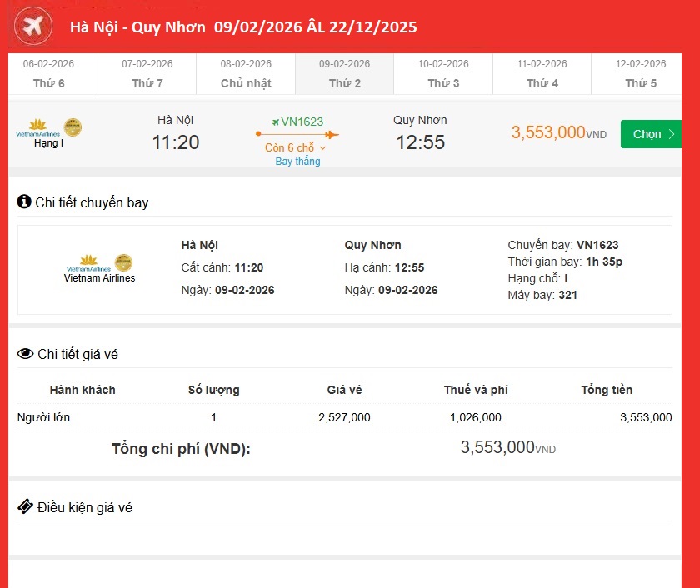Image resolution: width=700 pixels, height=588 pixels.
Task: Collapse the Chi tiết giá vé section
Action: (77, 354)
